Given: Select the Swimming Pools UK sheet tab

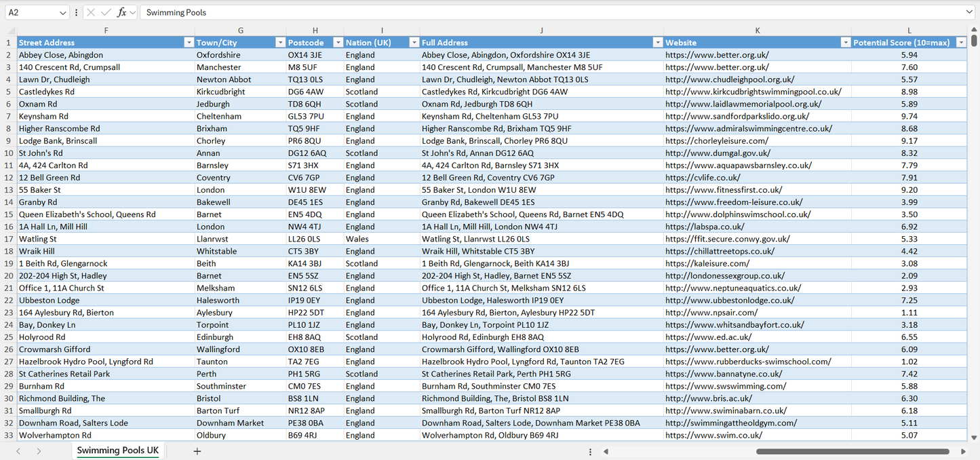Looking at the screenshot, I should [118, 451].
